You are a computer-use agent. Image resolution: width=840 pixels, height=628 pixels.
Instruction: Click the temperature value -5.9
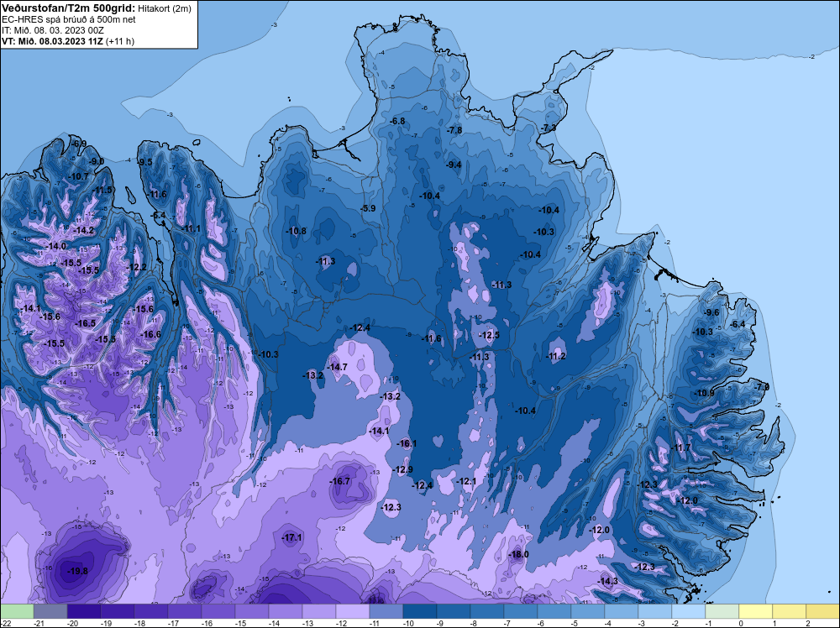point(368,208)
